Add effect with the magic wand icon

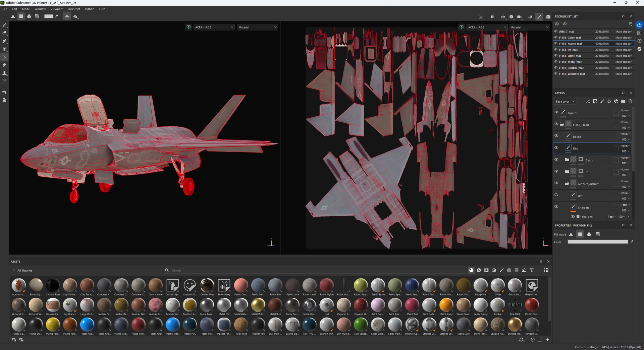pos(588,101)
